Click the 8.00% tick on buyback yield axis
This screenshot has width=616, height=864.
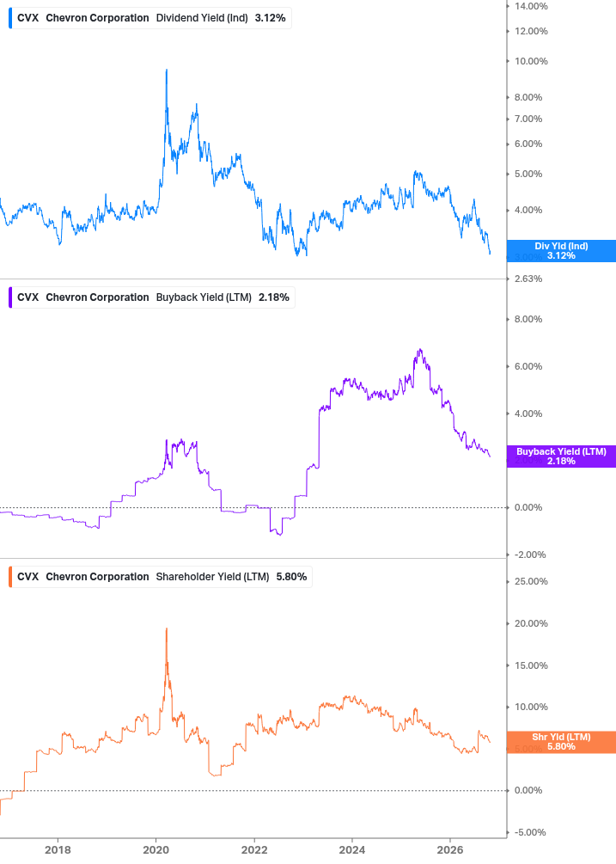pyautogui.click(x=528, y=320)
